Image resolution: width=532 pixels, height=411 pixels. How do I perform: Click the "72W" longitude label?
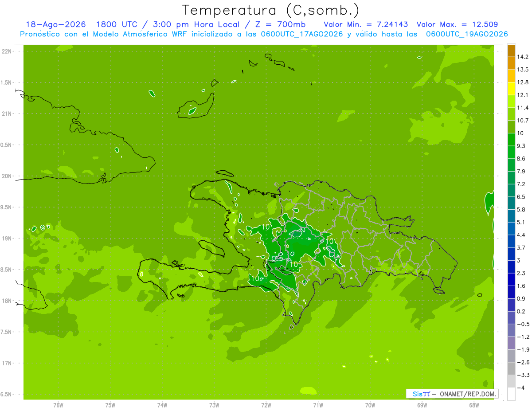click(x=266, y=405)
